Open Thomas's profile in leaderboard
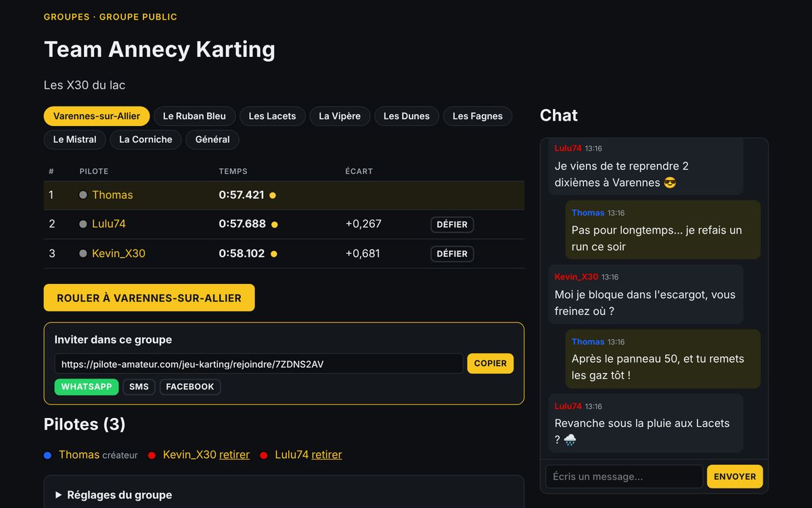Viewport: 812px width, 508px height. (x=112, y=195)
